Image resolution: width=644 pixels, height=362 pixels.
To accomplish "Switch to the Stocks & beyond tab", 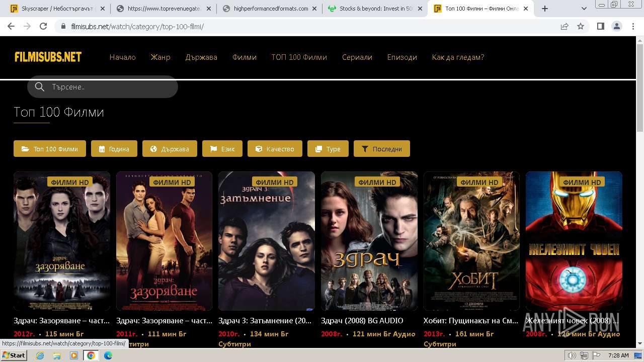I will (374, 9).
